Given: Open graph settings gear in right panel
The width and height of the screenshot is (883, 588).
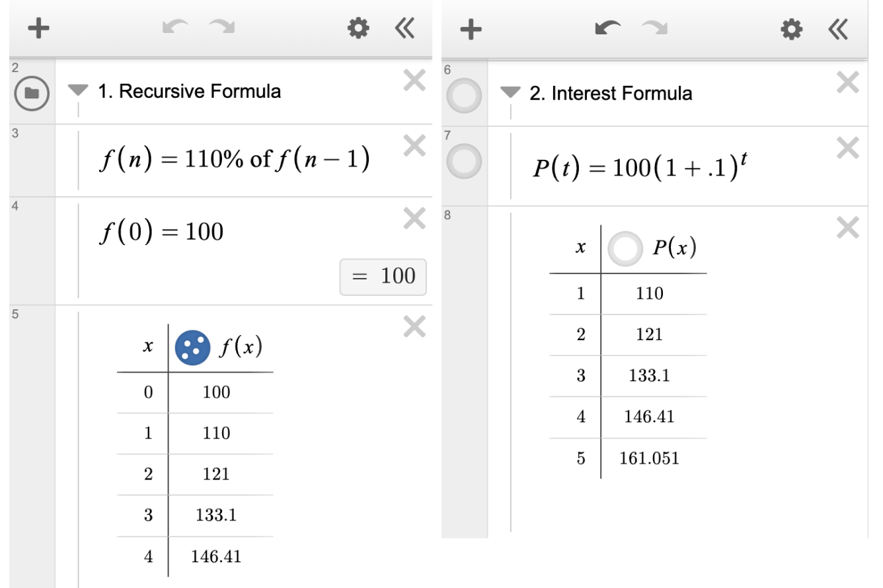Looking at the screenshot, I should tap(789, 29).
